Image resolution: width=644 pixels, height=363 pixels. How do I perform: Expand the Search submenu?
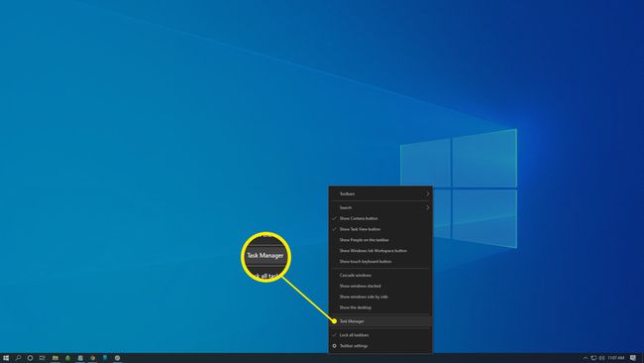(x=380, y=207)
